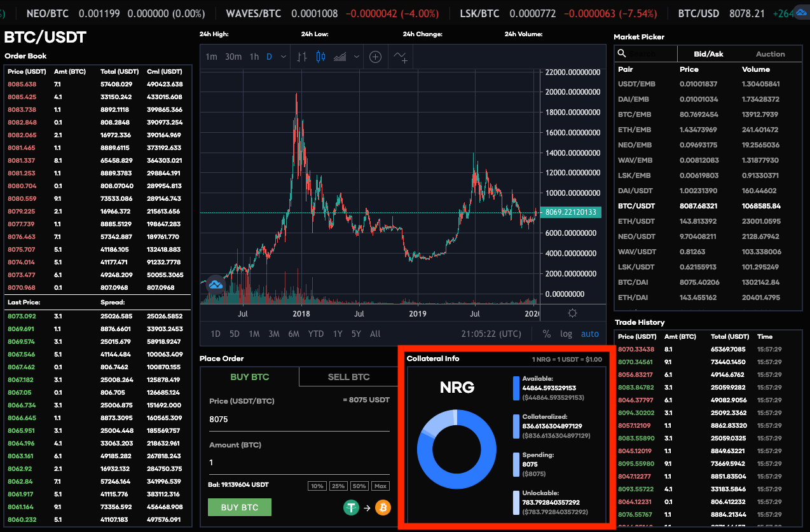Click the Bitcoin coin icon
This screenshot has width=810, height=532.
(383, 507)
